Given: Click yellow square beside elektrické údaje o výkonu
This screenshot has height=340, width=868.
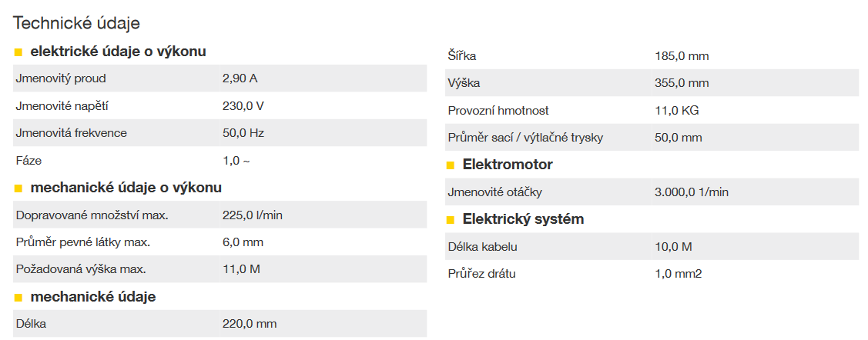Looking at the screenshot, I should pyautogui.click(x=18, y=52).
